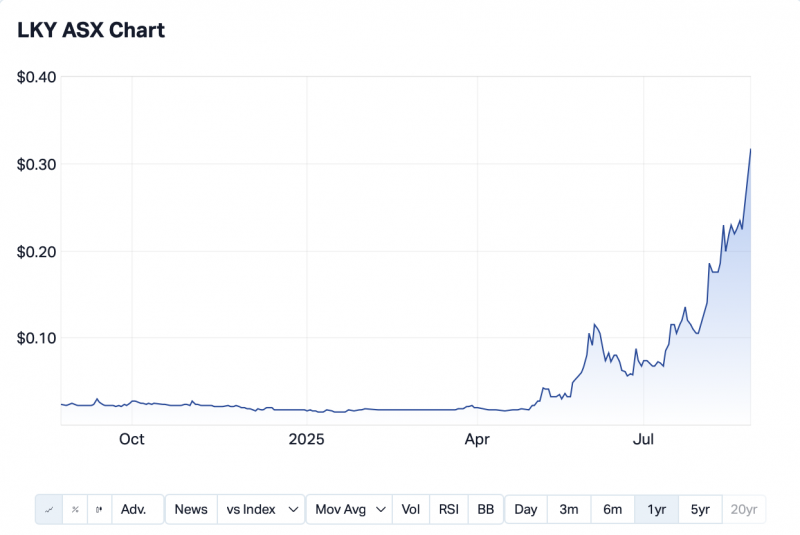Viewport: 800px width, 535px height.
Task: Click the Jul label on the time axis
Action: 645,439
